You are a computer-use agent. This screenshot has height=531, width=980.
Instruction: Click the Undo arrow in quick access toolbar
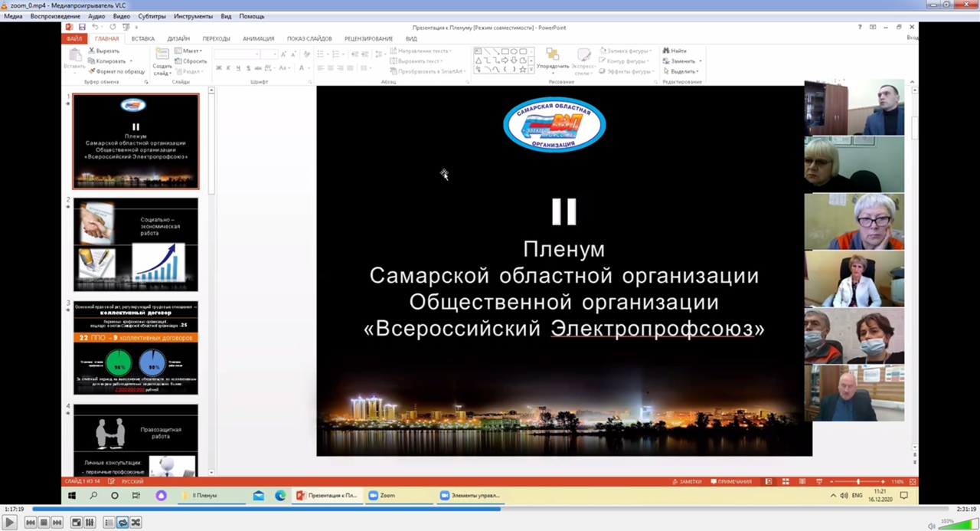(96, 27)
